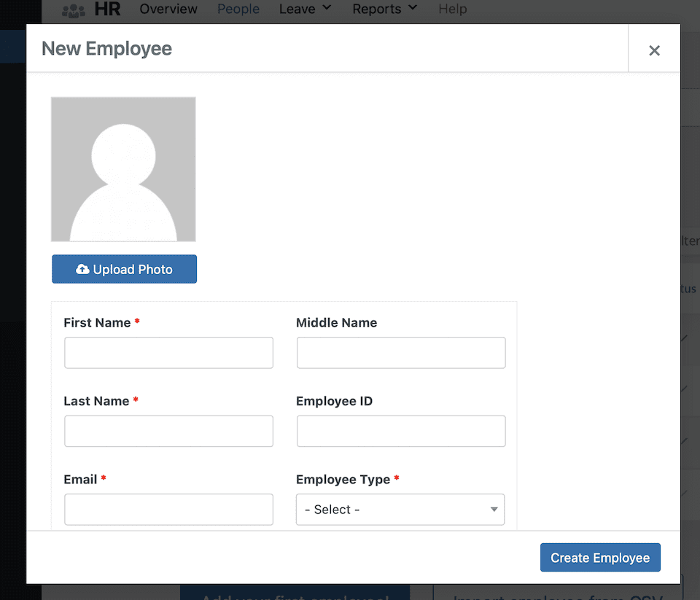700x600 pixels.
Task: Click the Import employee from CSV link
Action: 558,593
